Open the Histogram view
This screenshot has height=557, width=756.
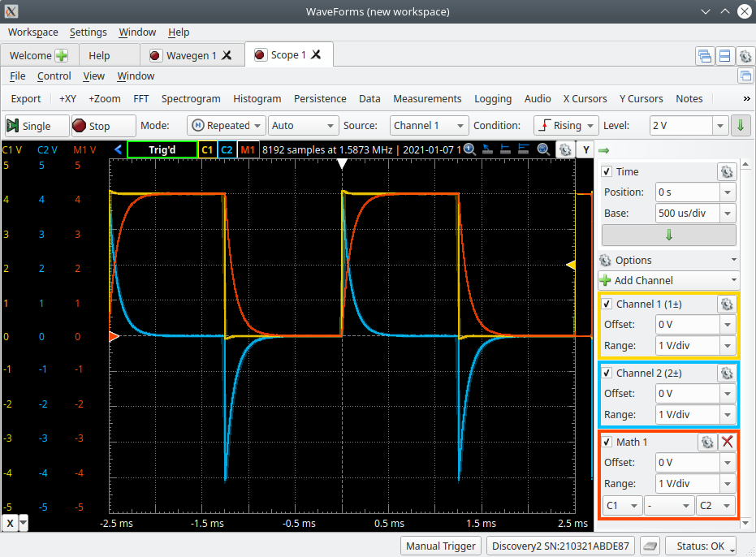point(257,98)
